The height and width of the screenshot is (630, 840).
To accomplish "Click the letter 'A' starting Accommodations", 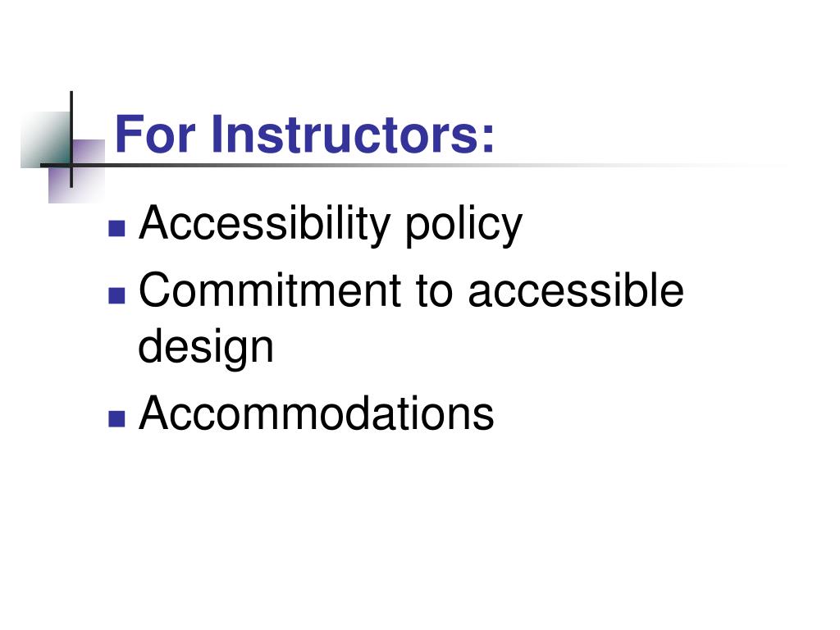I will coord(153,413).
